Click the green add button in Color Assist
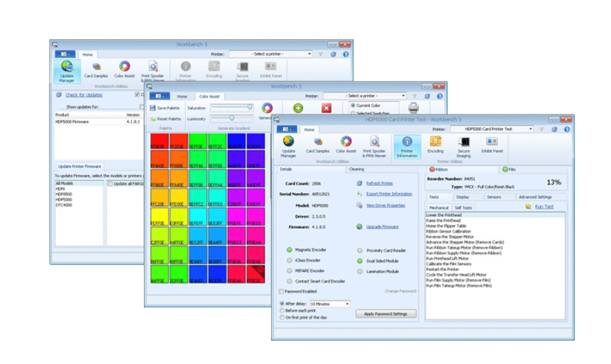Image resolution: width=611 pixels, height=364 pixels. (298, 108)
